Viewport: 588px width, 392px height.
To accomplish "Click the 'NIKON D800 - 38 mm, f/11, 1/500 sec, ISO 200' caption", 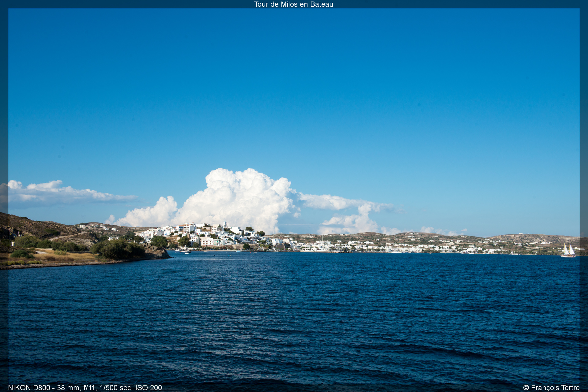I will [x=85, y=388].
